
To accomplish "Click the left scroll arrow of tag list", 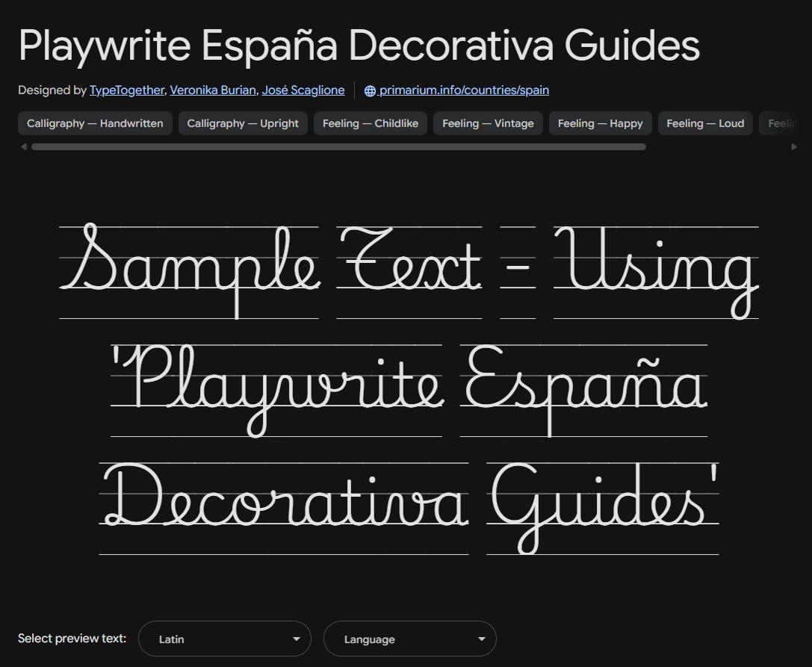I will (23, 147).
